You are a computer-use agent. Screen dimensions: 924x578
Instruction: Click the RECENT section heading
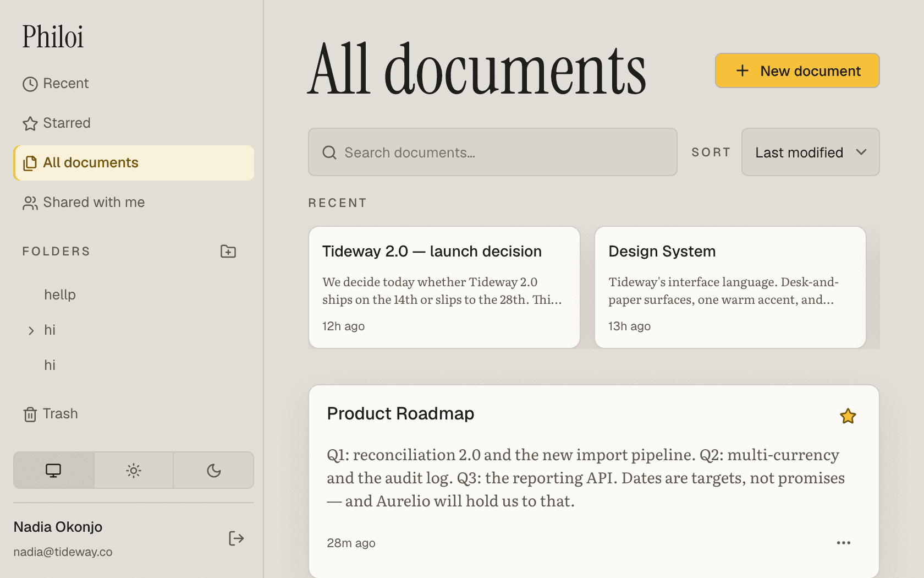click(337, 203)
